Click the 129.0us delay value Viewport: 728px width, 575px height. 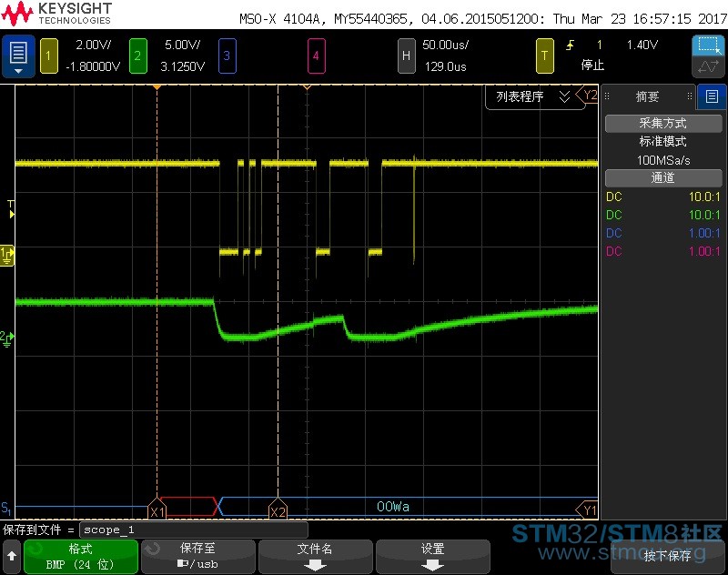[x=445, y=66]
